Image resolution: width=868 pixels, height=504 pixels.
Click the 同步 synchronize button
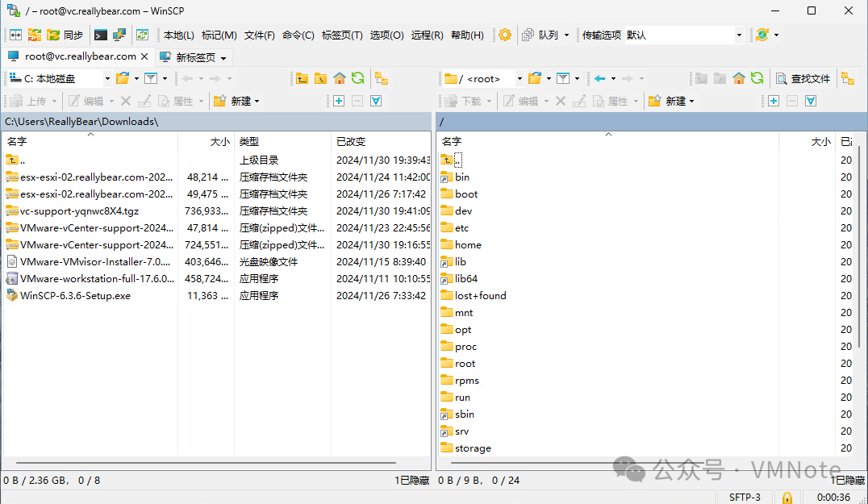click(x=65, y=35)
